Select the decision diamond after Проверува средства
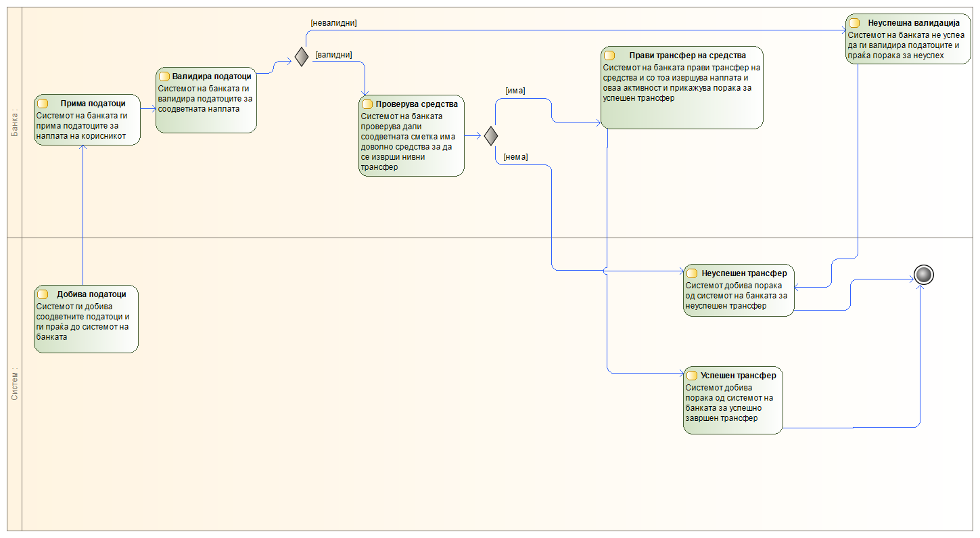This screenshot has height=538, width=980. pyautogui.click(x=491, y=135)
